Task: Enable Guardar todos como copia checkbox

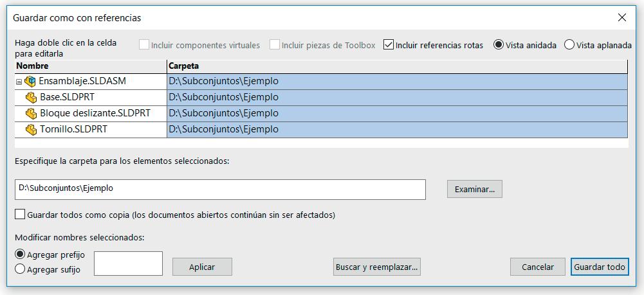Action: (20, 214)
